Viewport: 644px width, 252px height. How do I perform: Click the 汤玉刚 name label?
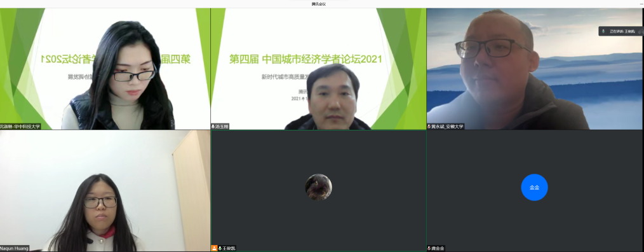[x=222, y=127]
